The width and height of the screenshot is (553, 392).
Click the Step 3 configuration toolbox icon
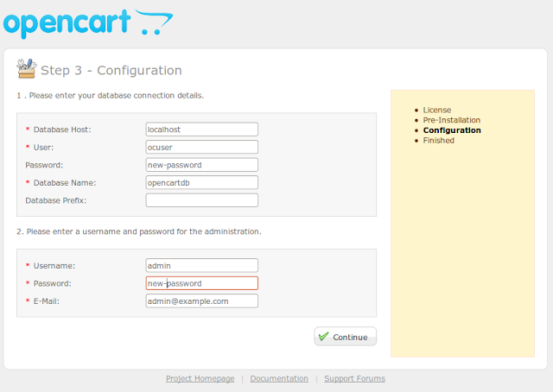coord(26,69)
